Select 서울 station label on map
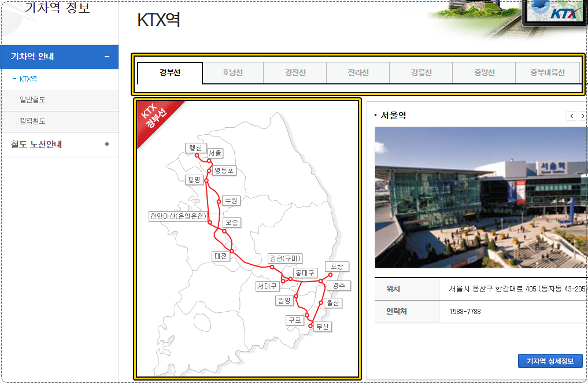 coord(215,153)
